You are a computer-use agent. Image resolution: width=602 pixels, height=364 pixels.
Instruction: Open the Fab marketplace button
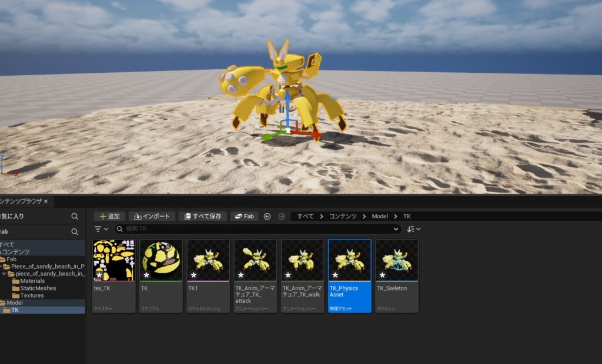(x=244, y=216)
